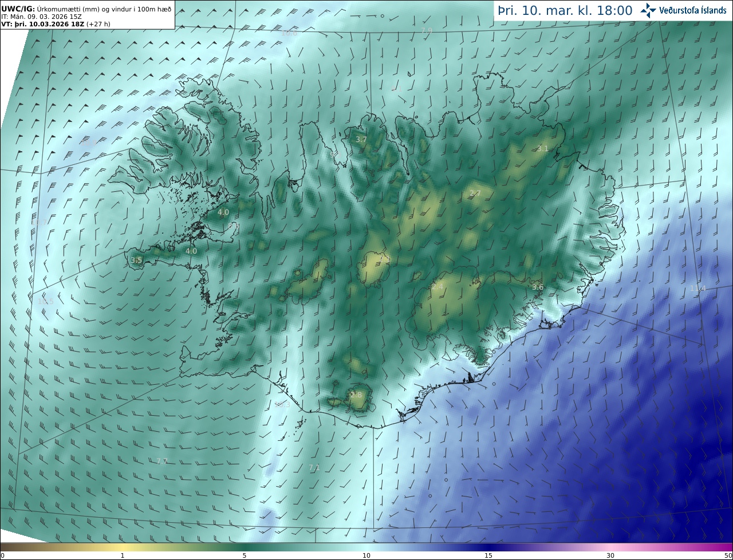The height and width of the screenshot is (560, 733).
Task: Click the Veðurstofa Íslands logo icon
Action: (648, 10)
